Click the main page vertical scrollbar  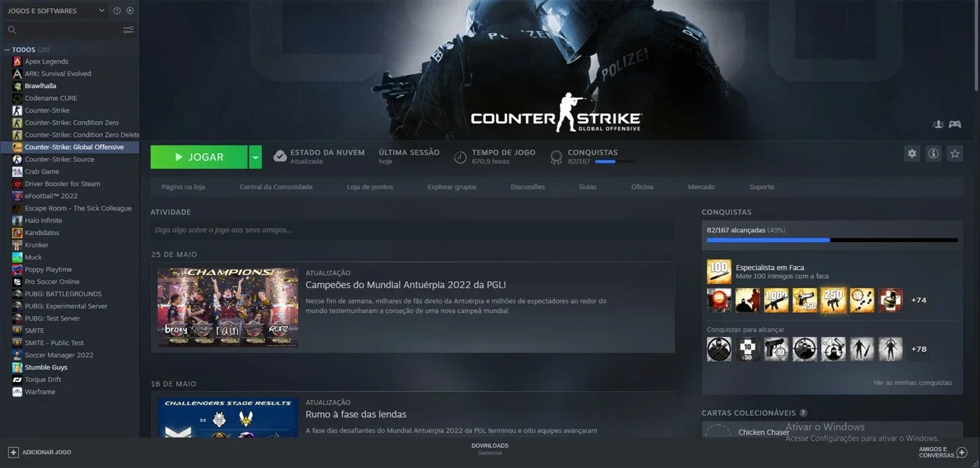click(x=976, y=45)
